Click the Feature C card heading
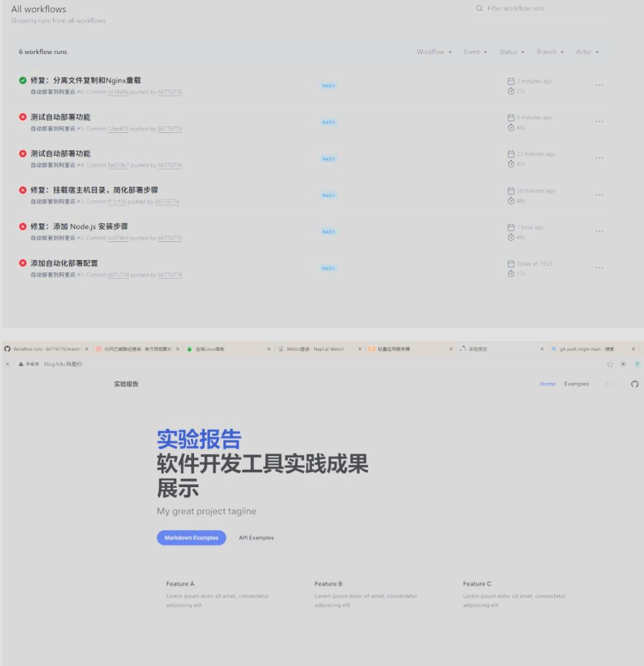The height and width of the screenshot is (666, 644). tap(477, 584)
